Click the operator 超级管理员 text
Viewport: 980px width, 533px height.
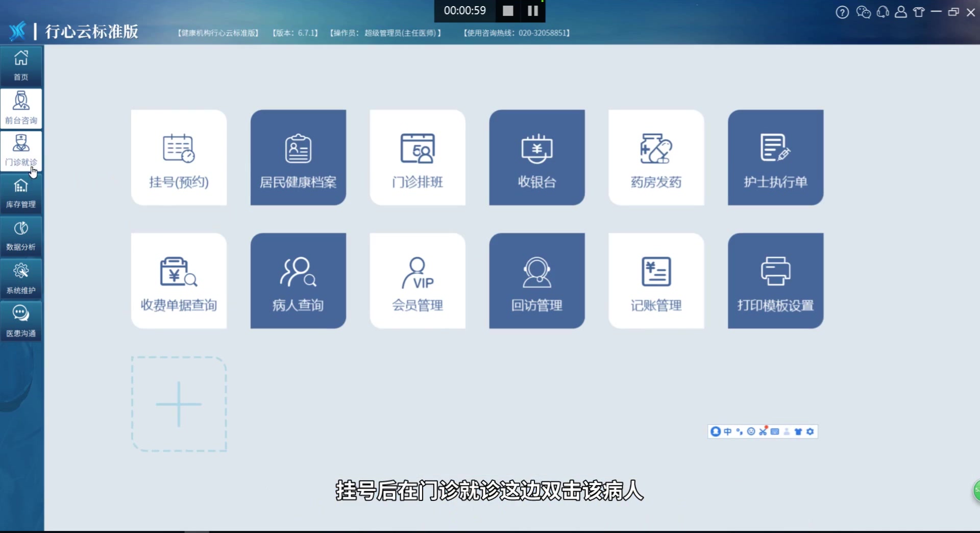pos(400,33)
